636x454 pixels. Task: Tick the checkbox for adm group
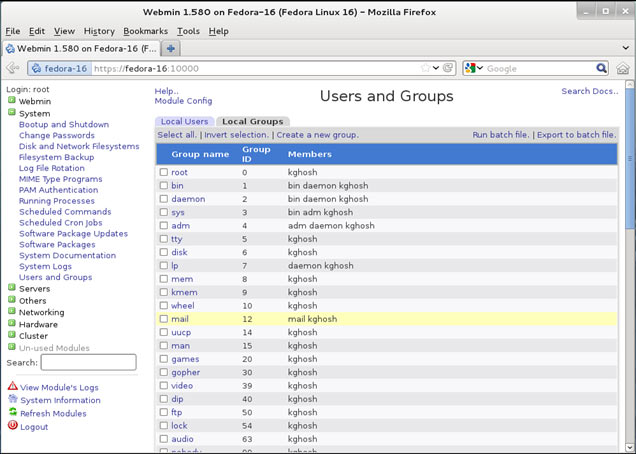163,225
